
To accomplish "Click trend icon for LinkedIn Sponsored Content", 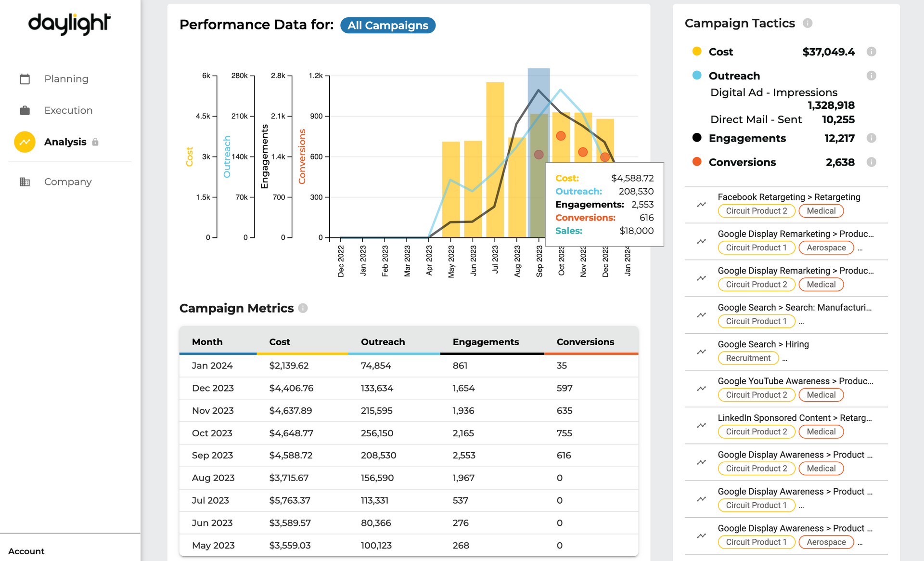I will pyautogui.click(x=702, y=425).
